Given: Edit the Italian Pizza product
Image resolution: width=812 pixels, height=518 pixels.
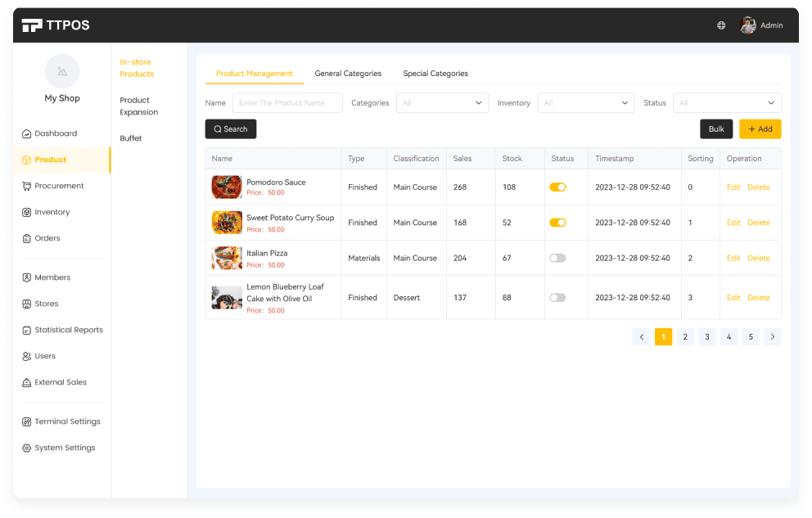Looking at the screenshot, I should click(x=733, y=259).
